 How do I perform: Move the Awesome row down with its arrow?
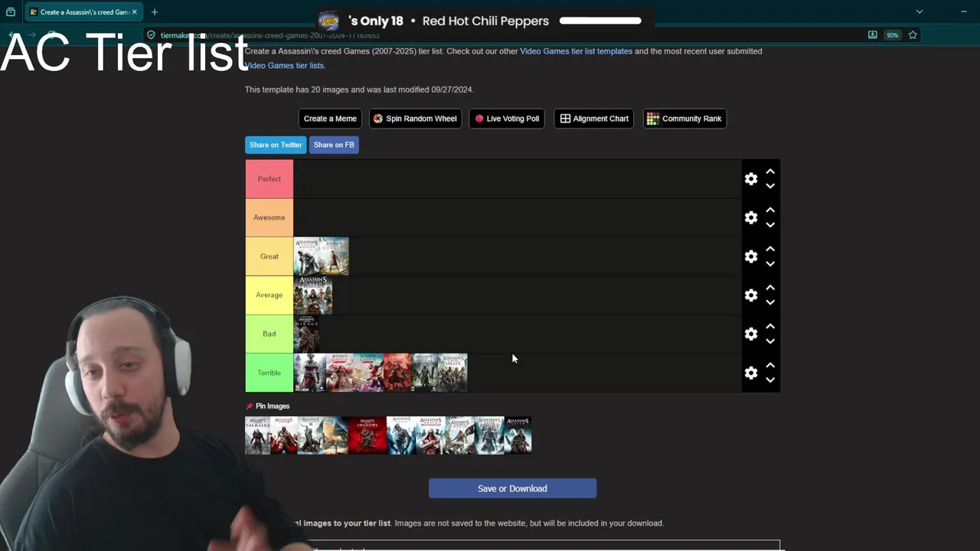(x=770, y=225)
